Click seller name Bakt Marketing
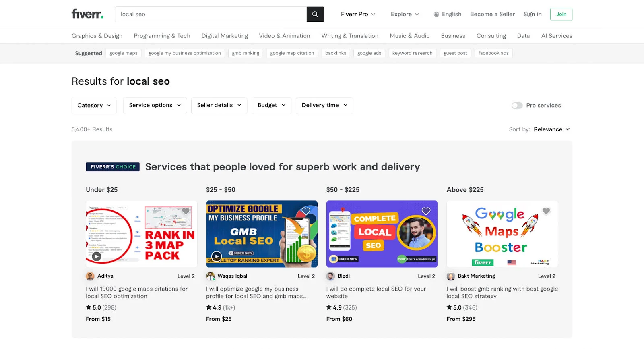Screen dimensions: 644x349 click(477, 276)
